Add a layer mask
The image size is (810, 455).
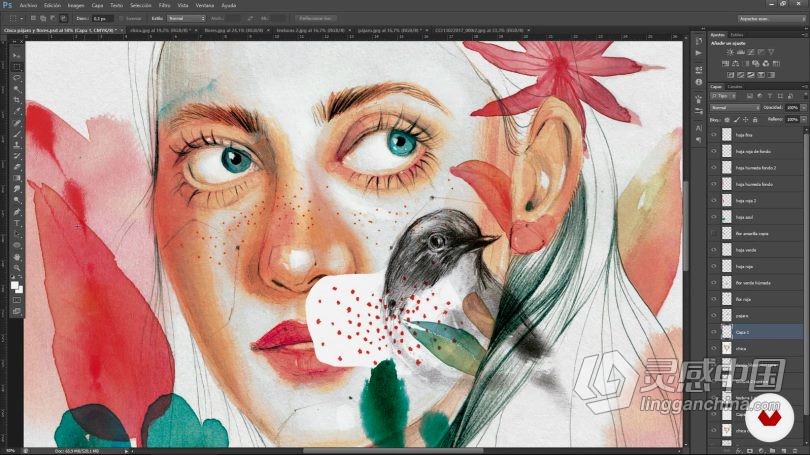(750, 451)
